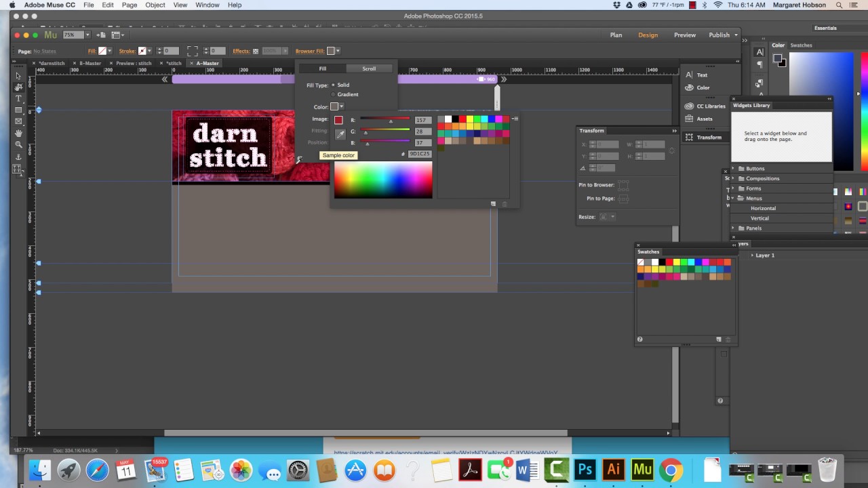Screen dimensions: 868x488
Task: Select the Crop tool in Muse toolbar
Action: 18,87
